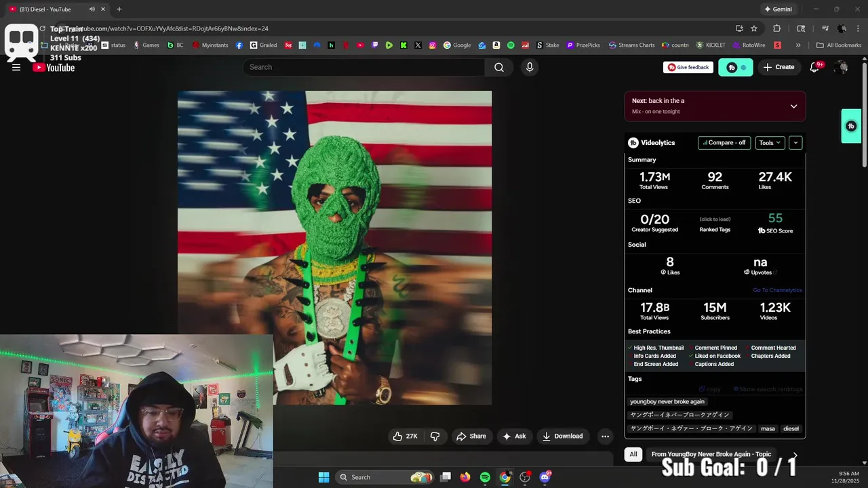Open the Streams Charts bookmark
Screen dimensions: 868x488
[x=631, y=45]
